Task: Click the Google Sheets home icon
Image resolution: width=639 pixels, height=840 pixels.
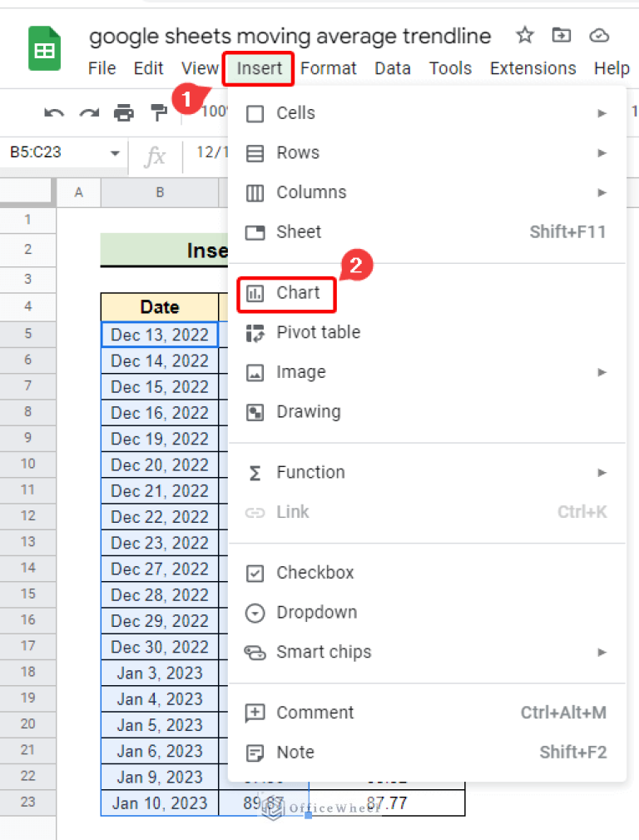Action: pyautogui.click(x=43, y=48)
